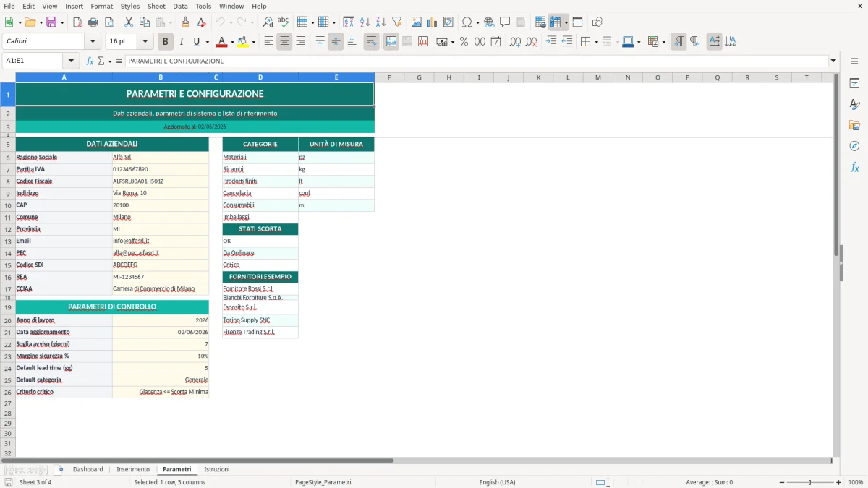Viewport: 868px width, 488px height.
Task: Switch to Inserimento sheet tab
Action: click(x=133, y=470)
